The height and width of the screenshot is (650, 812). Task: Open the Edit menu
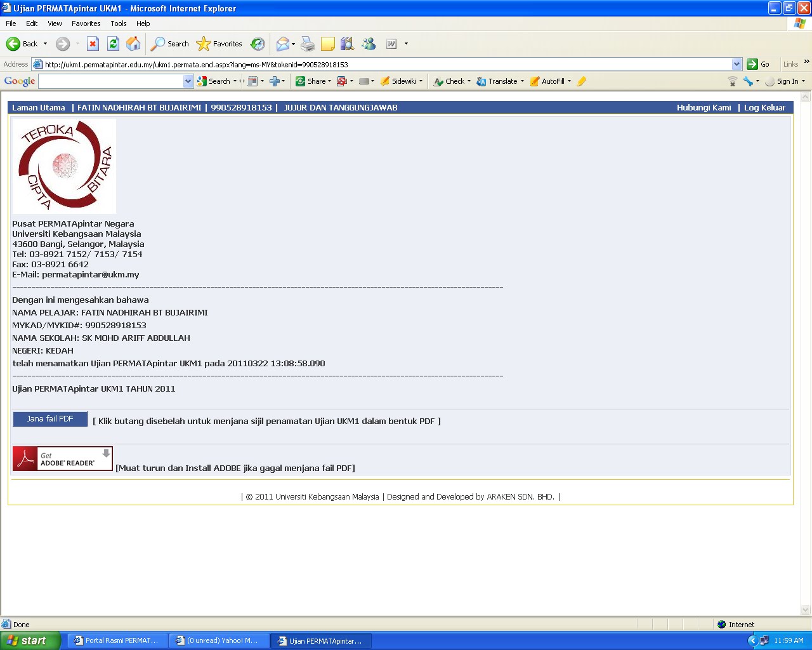tap(32, 23)
